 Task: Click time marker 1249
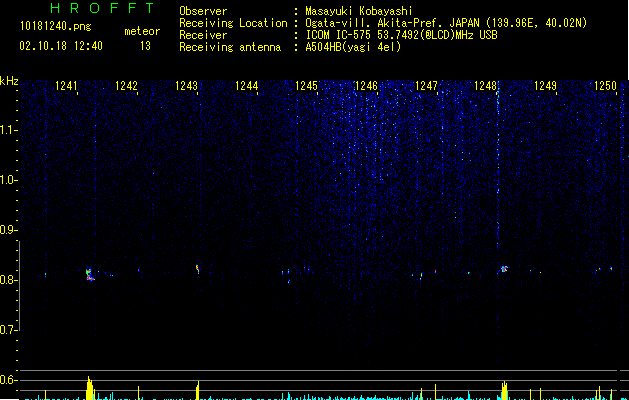coord(546,86)
